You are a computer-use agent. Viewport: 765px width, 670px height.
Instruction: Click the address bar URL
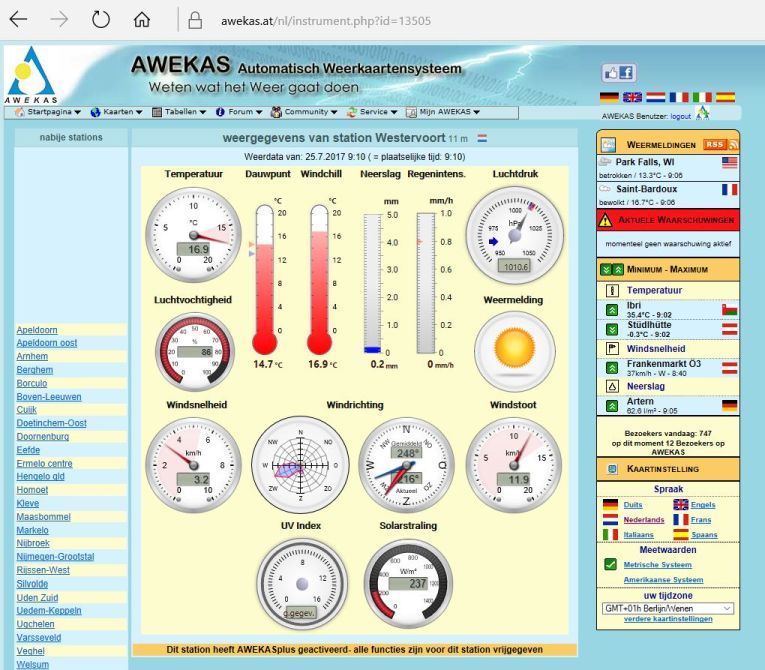click(x=326, y=21)
